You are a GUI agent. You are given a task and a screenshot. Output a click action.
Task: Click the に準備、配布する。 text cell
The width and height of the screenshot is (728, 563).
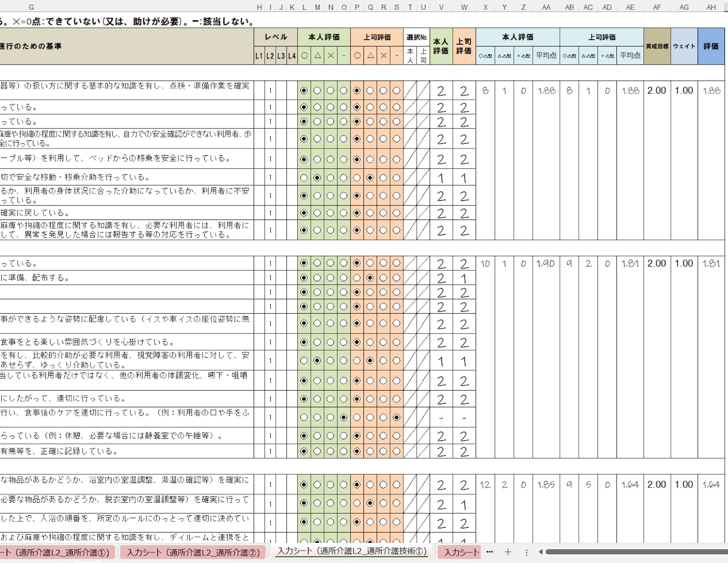click(x=127, y=278)
